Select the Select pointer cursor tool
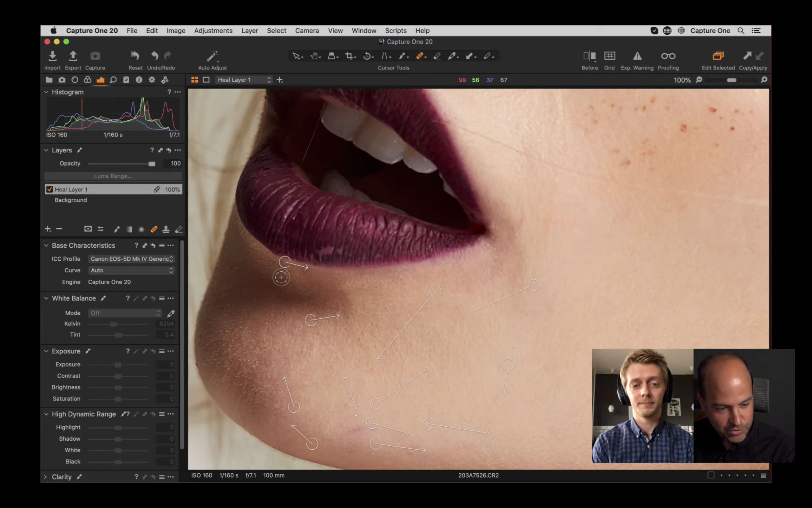 coord(297,56)
